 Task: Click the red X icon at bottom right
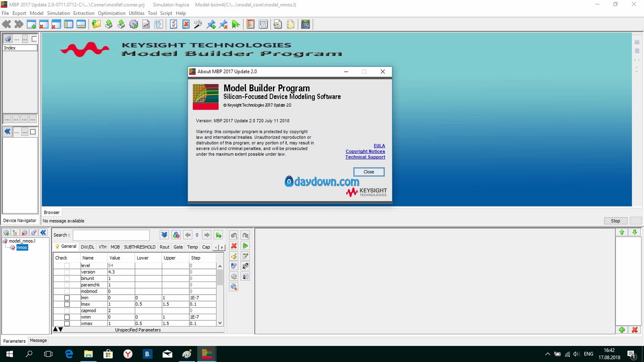(x=635, y=330)
